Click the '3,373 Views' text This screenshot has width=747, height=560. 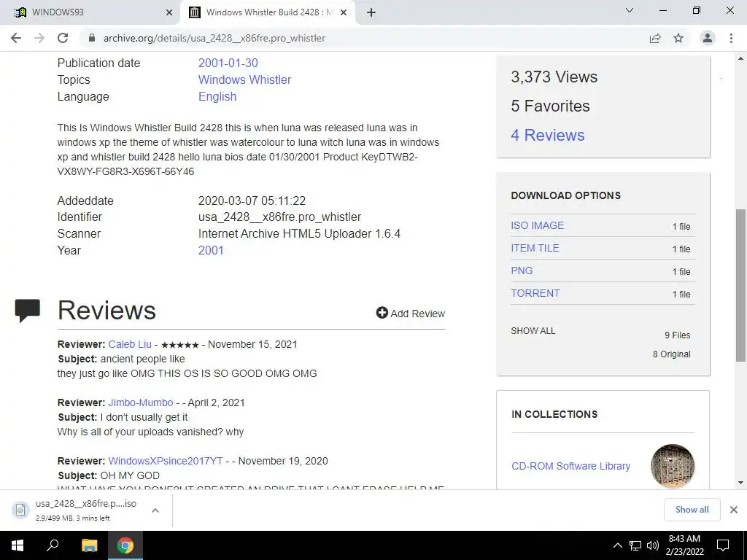(x=554, y=77)
